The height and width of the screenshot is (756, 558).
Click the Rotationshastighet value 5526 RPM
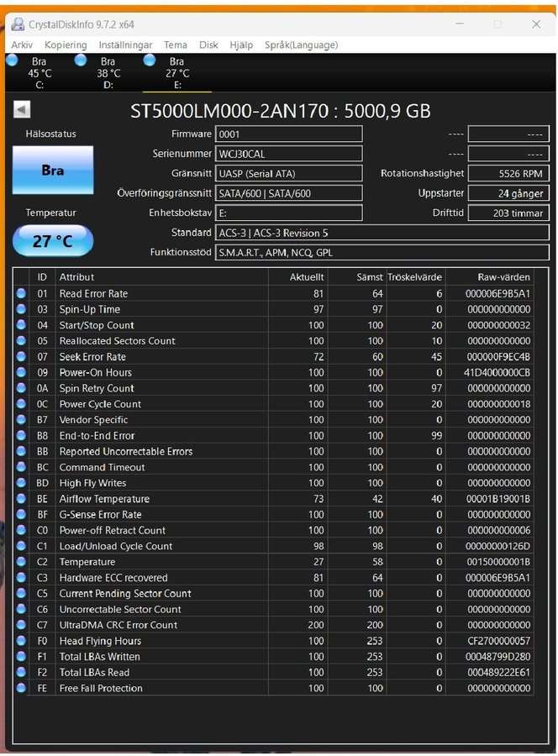(x=508, y=174)
